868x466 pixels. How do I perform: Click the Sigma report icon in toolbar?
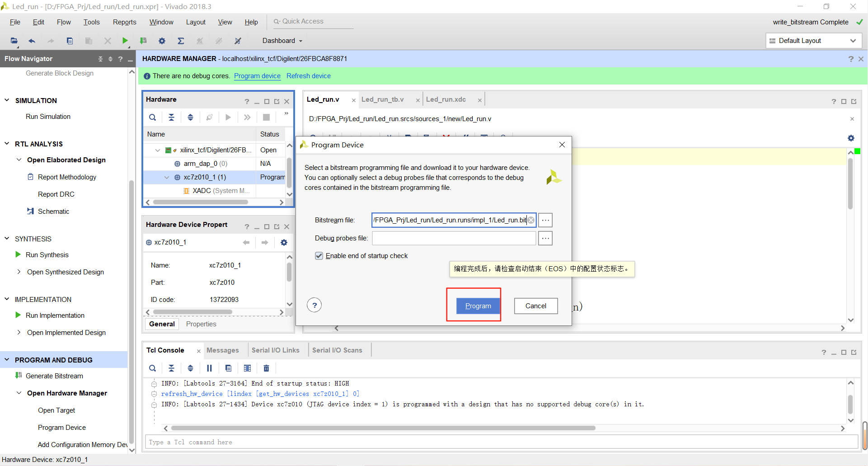pos(181,41)
